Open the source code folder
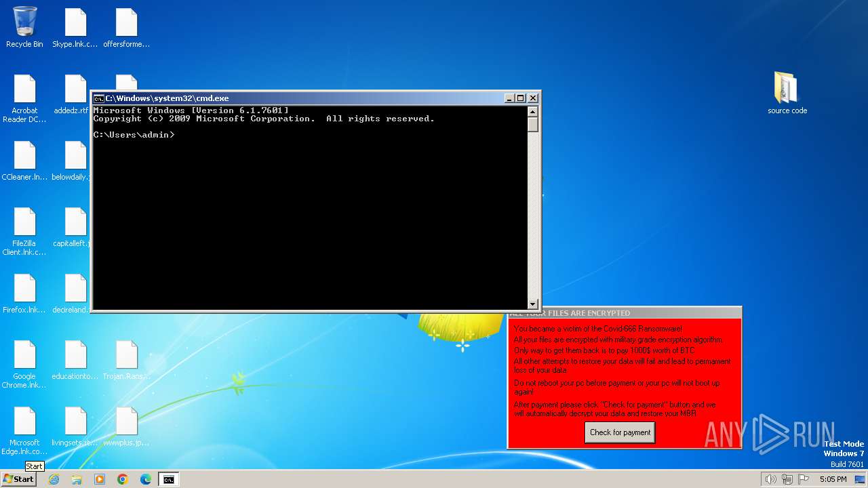 click(787, 93)
